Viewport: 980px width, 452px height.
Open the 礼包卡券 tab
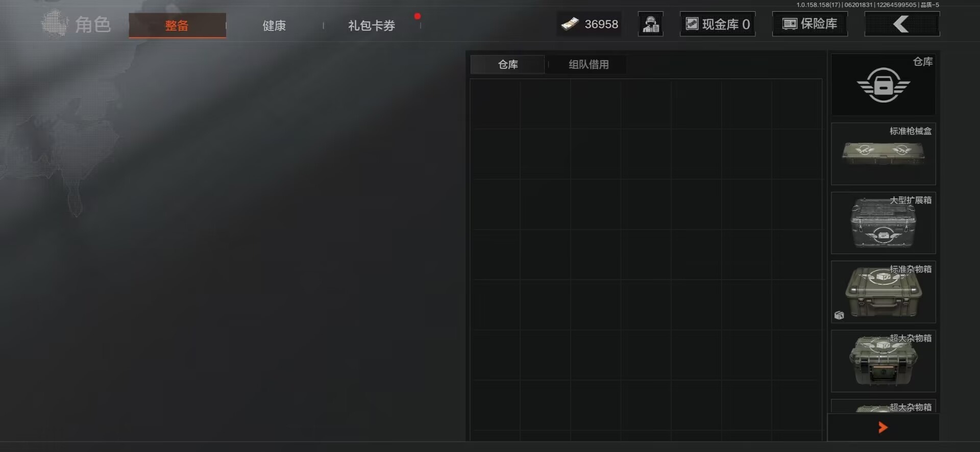pyautogui.click(x=372, y=26)
